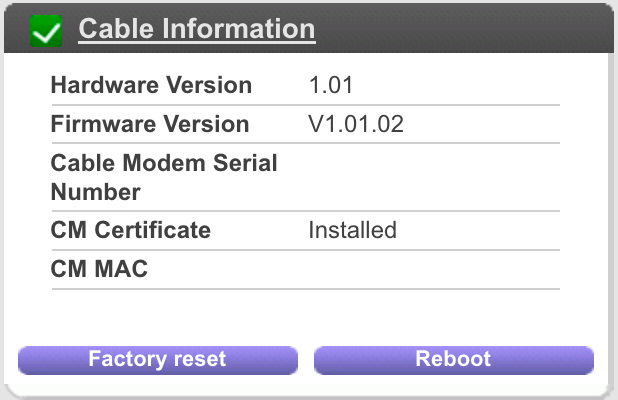Click the Reboot button
The image size is (618, 400).
click(454, 360)
